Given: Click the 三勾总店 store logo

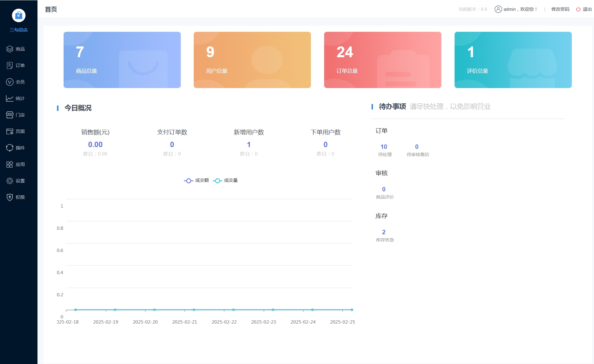Looking at the screenshot, I should [x=19, y=16].
